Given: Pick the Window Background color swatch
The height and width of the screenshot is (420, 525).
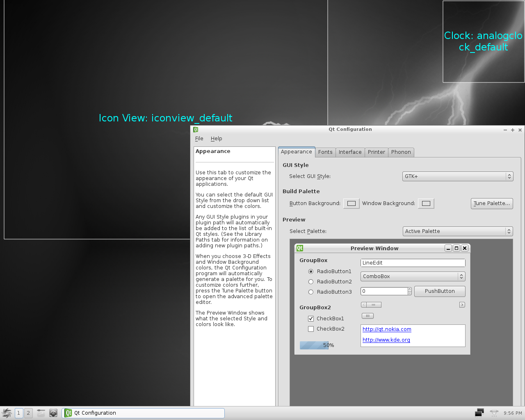Looking at the screenshot, I should pos(426,203).
